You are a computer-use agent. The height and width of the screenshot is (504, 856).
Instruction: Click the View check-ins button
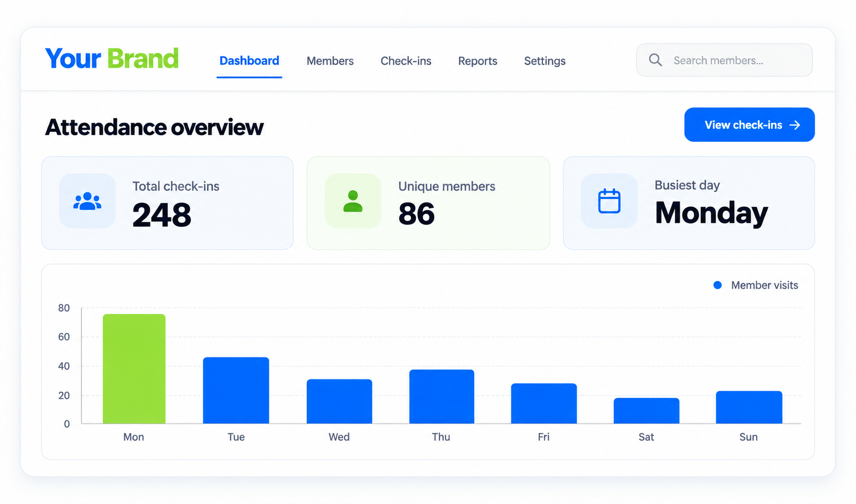click(x=749, y=125)
